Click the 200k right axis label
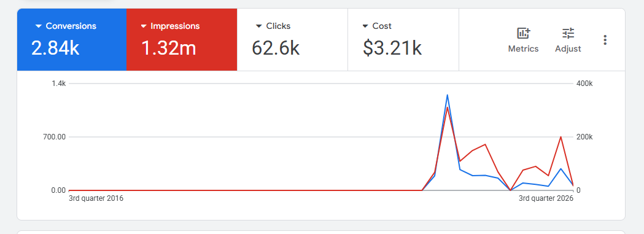 (x=584, y=137)
